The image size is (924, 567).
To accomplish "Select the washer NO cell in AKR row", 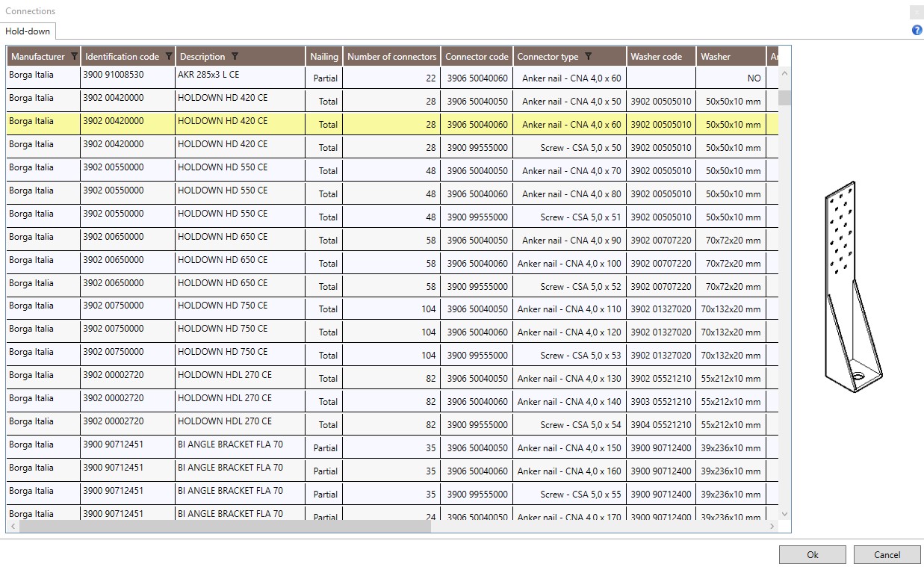I will pyautogui.click(x=731, y=78).
